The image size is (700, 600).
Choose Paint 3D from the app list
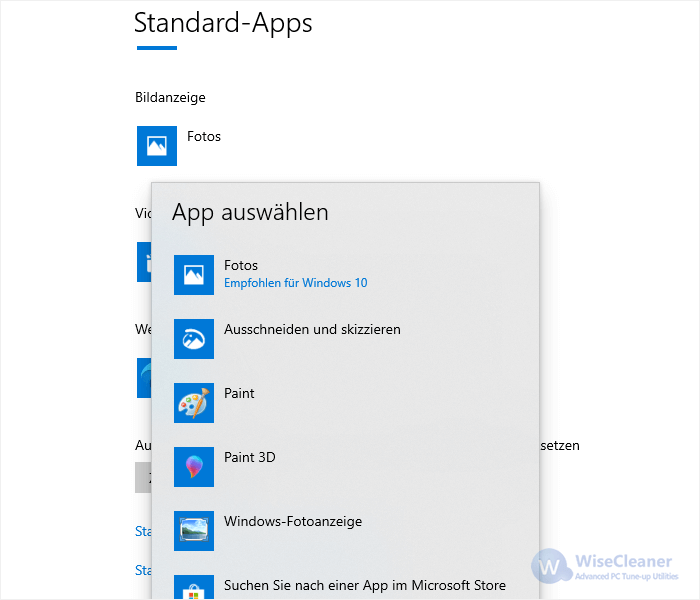point(249,457)
